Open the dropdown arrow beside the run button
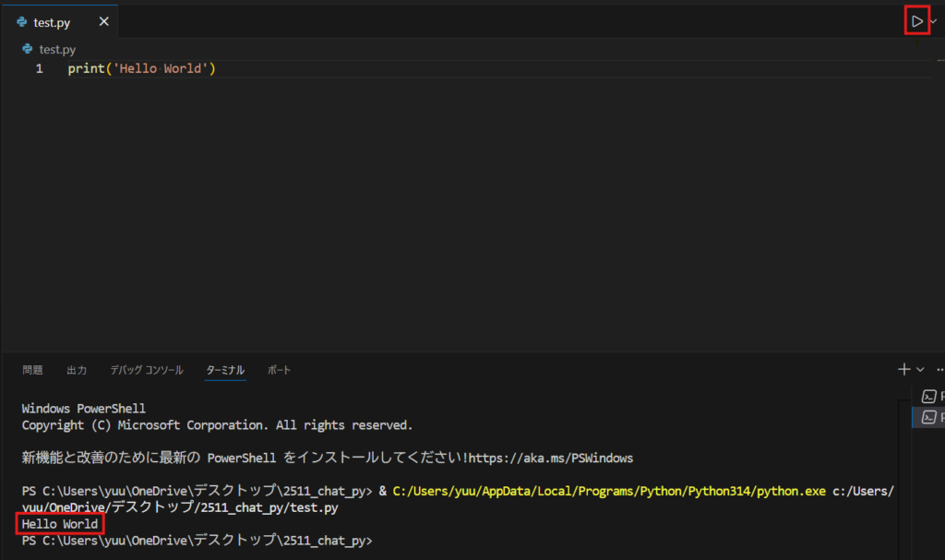Image resolution: width=945 pixels, height=560 pixels. [934, 20]
